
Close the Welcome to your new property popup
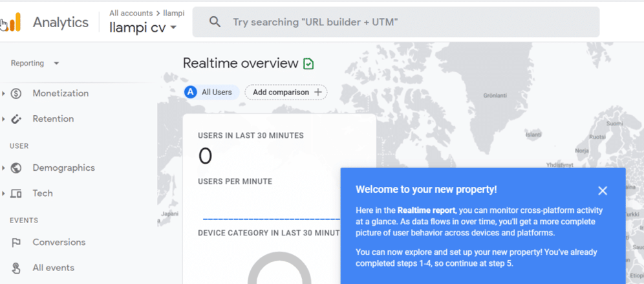pos(603,190)
